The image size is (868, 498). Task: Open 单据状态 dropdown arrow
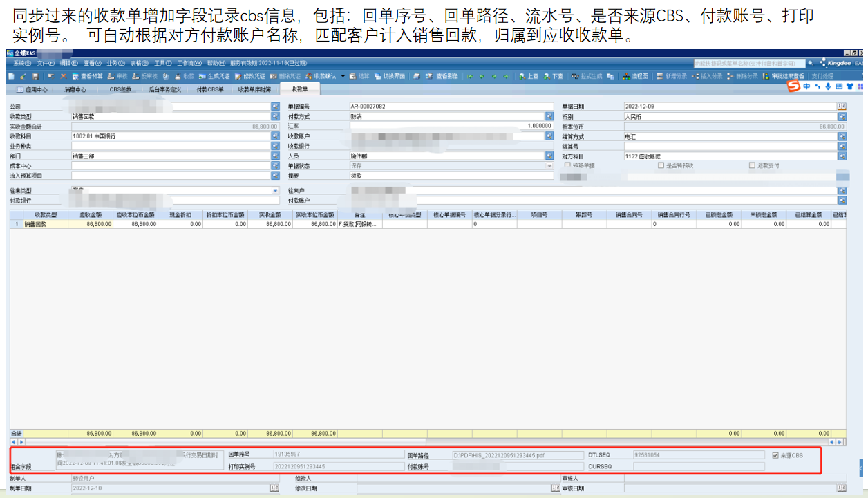pos(550,166)
